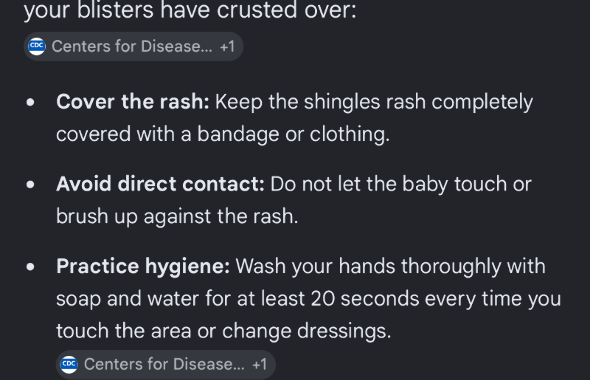Open the top 'Centers for Disease...' source chip
This screenshot has height=380, width=590.
click(x=133, y=46)
